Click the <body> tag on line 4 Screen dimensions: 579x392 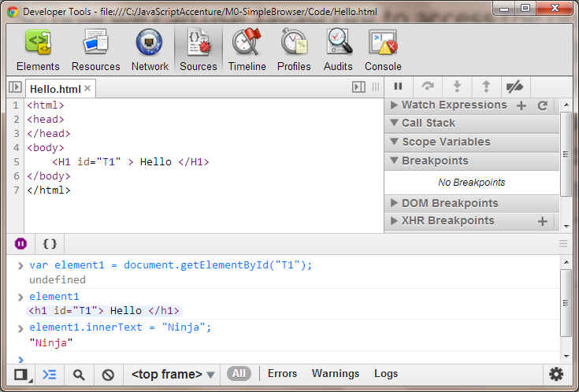[x=46, y=148]
